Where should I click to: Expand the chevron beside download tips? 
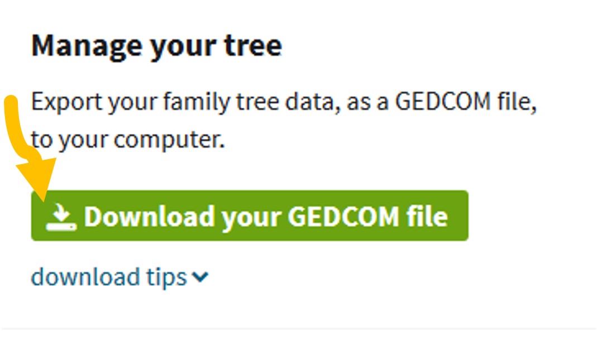(199, 277)
